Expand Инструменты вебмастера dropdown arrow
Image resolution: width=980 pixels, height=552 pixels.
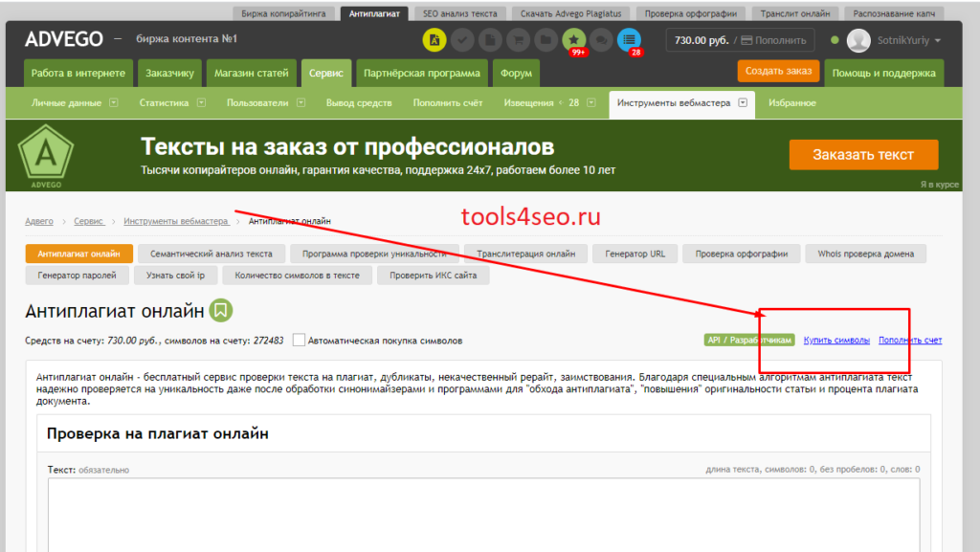point(743,102)
